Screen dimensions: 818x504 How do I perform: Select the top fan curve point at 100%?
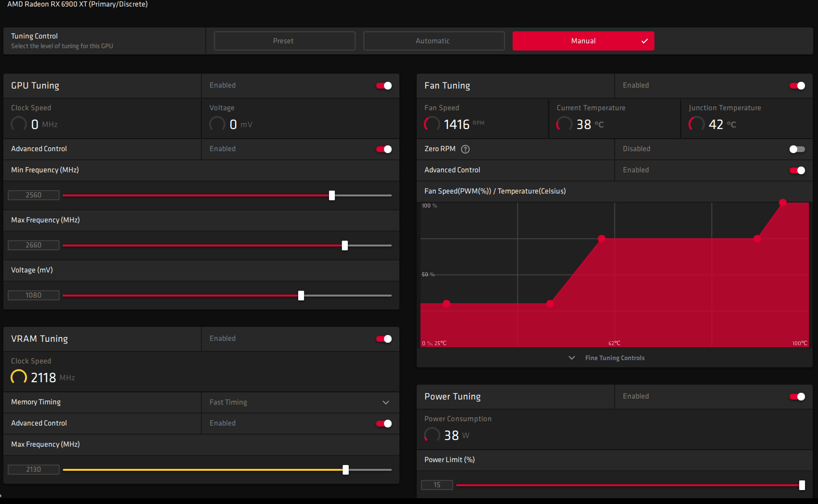783,203
